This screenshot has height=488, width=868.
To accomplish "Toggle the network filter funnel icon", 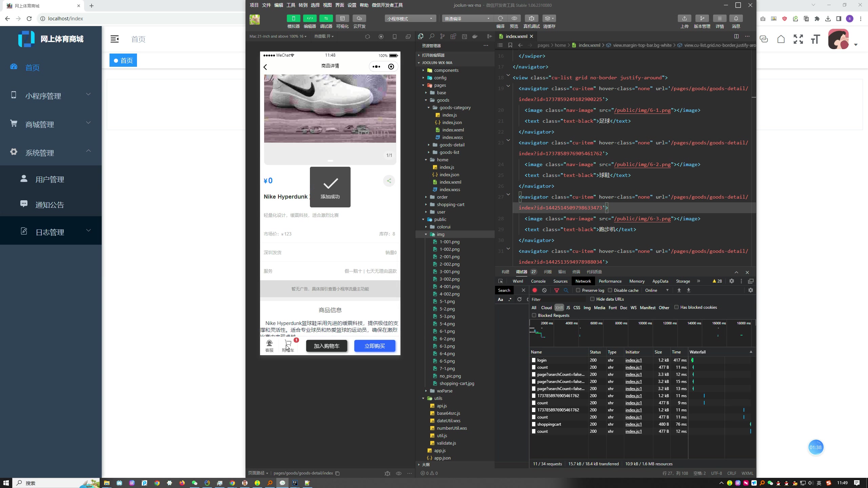I will [556, 290].
